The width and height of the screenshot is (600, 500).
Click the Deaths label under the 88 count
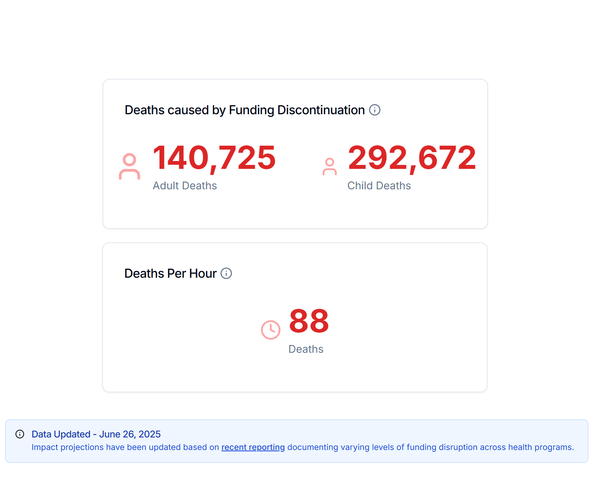click(x=306, y=349)
